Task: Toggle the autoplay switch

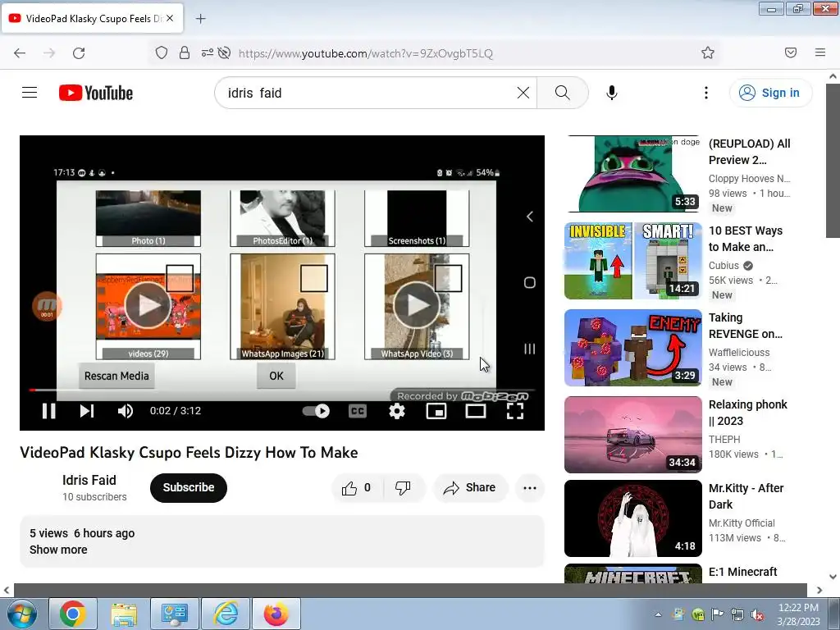Action: point(316,411)
